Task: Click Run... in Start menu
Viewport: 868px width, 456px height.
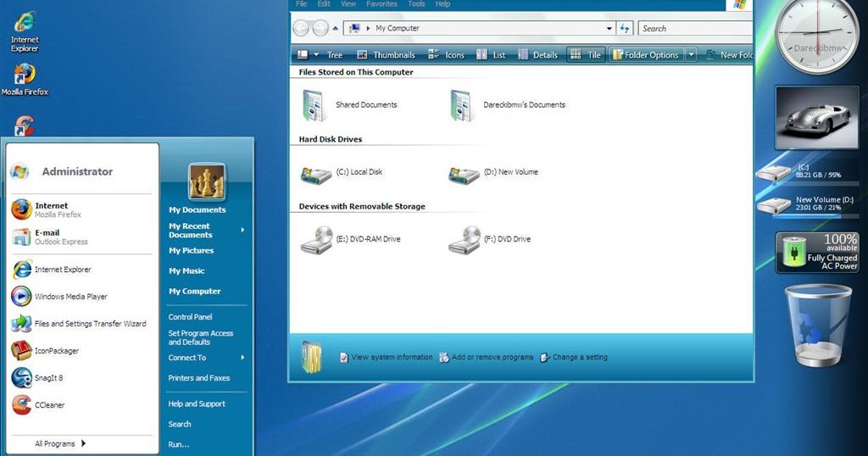Action: (x=178, y=444)
